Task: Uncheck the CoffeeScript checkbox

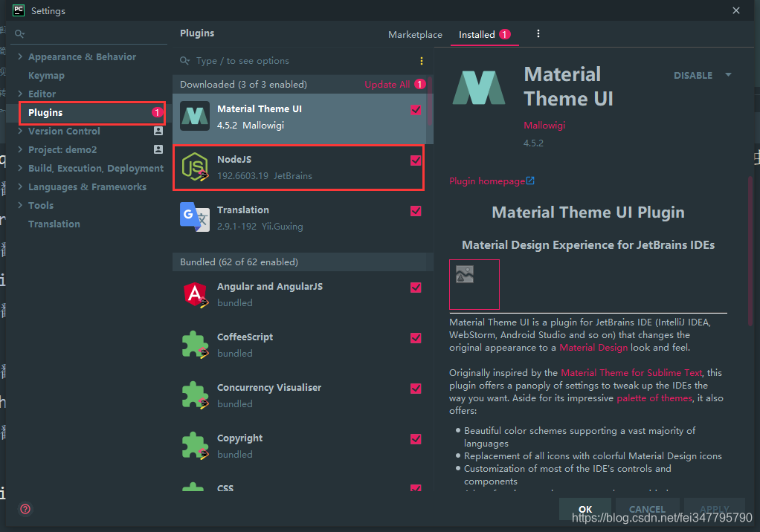Action: (x=416, y=338)
